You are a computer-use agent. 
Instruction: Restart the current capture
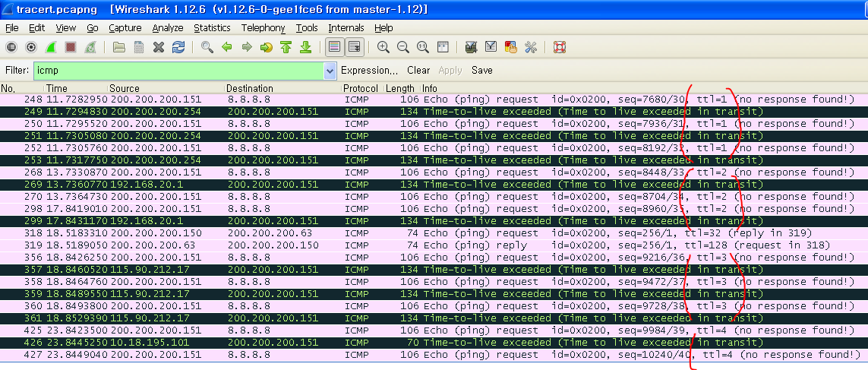point(90,48)
